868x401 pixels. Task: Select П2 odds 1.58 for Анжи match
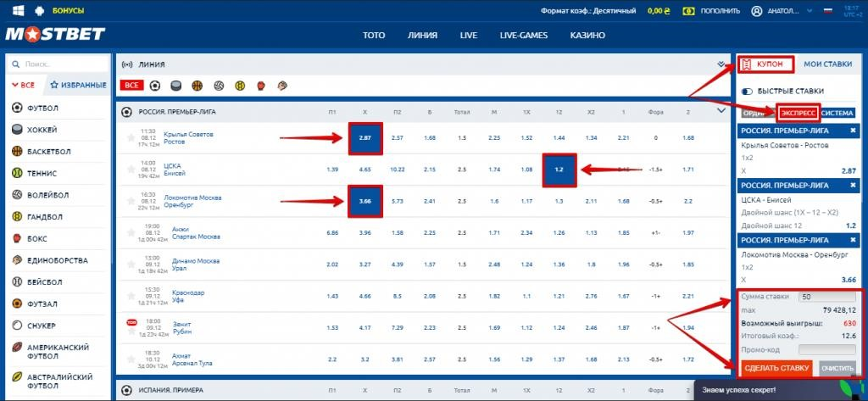398,232
